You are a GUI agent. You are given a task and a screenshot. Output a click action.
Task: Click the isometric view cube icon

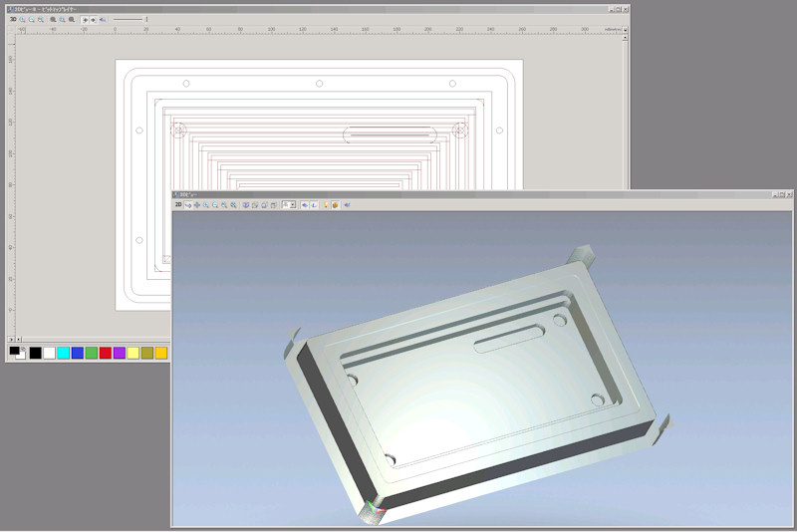point(246,205)
